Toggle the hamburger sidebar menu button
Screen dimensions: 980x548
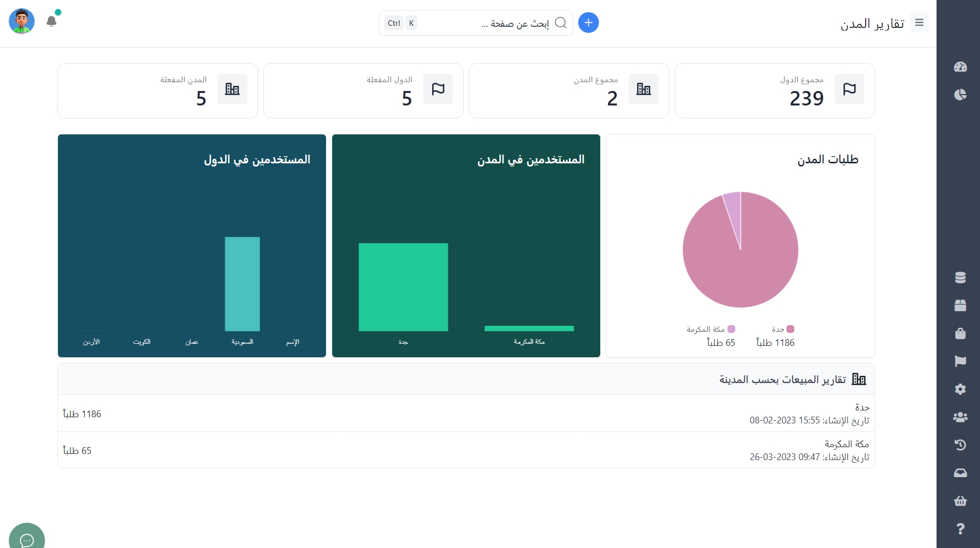point(919,23)
